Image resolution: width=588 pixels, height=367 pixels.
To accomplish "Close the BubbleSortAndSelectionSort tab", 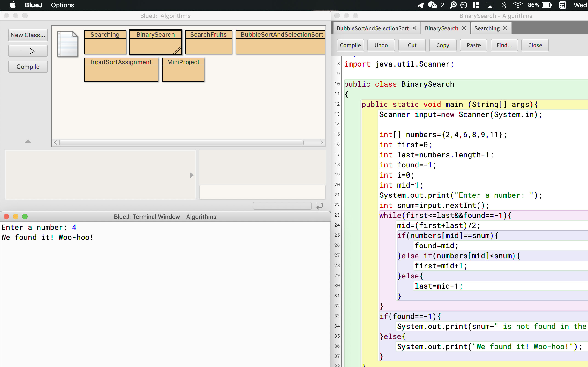I will (x=414, y=28).
